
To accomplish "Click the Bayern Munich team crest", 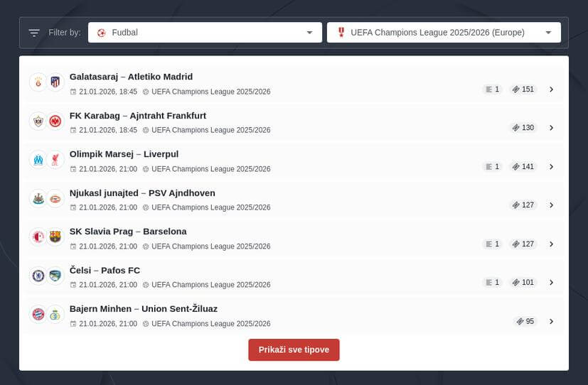I will tap(38, 314).
